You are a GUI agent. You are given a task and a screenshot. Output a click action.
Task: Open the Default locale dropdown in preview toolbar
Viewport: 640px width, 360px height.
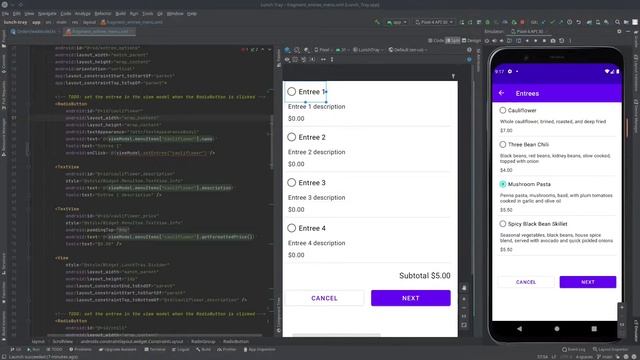coord(408,50)
